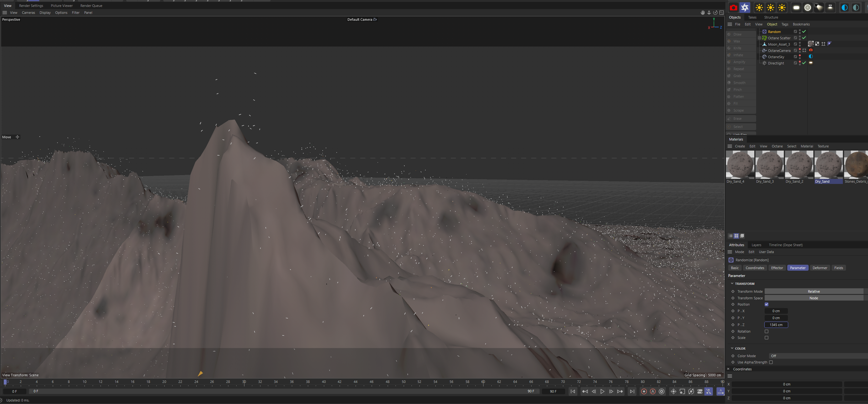Enable the Scale parameter checkbox
This screenshot has height=404, width=868.
(x=766, y=338)
